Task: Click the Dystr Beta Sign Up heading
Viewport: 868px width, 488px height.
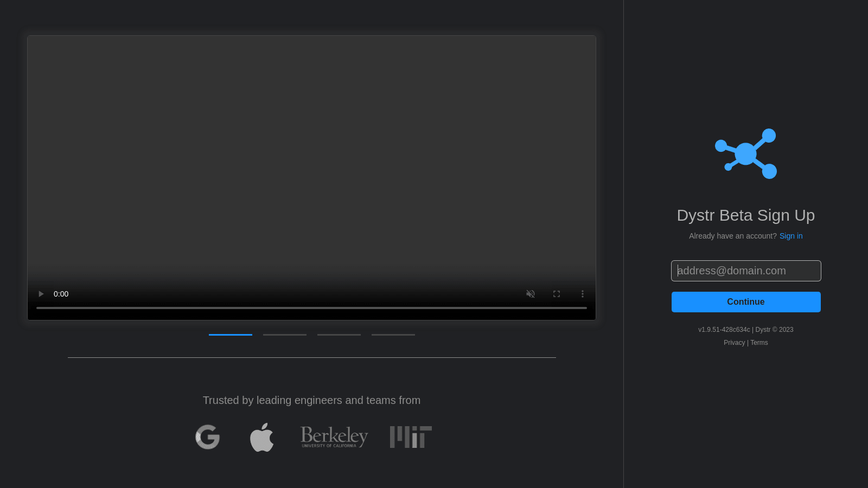Action: pos(746,215)
